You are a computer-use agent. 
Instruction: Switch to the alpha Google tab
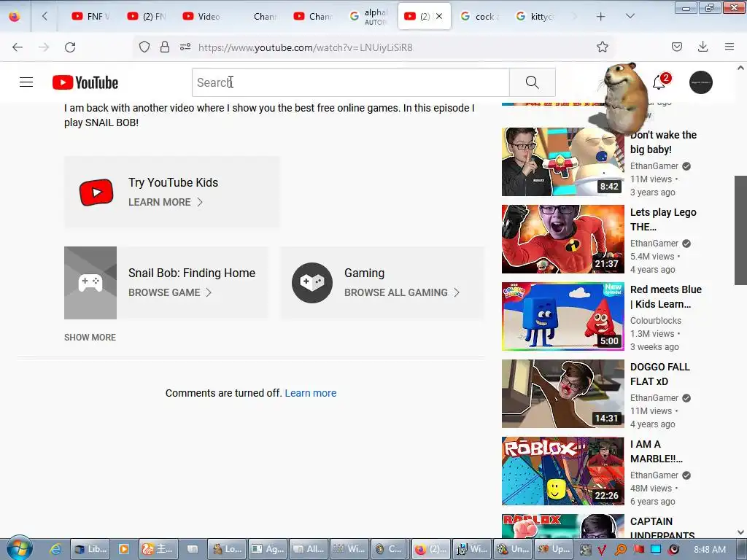[x=368, y=16]
